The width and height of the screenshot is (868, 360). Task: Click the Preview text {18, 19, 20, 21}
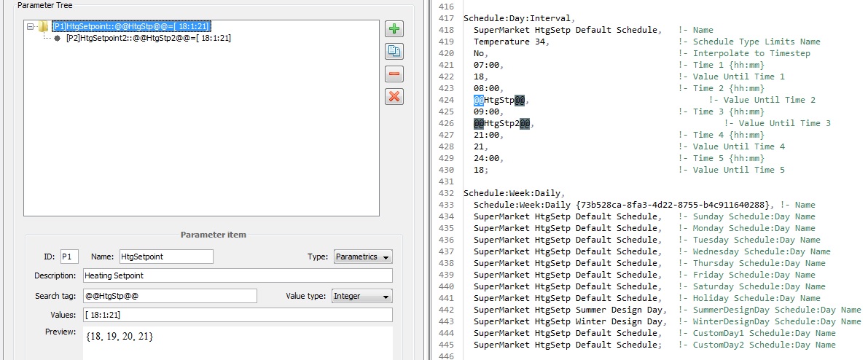point(120,336)
